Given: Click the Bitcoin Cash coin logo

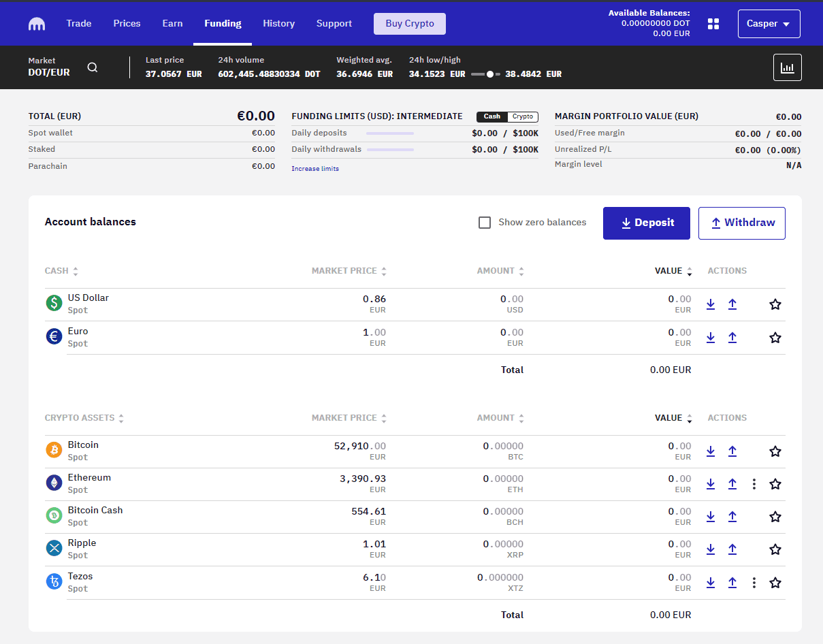Looking at the screenshot, I should click(54, 515).
